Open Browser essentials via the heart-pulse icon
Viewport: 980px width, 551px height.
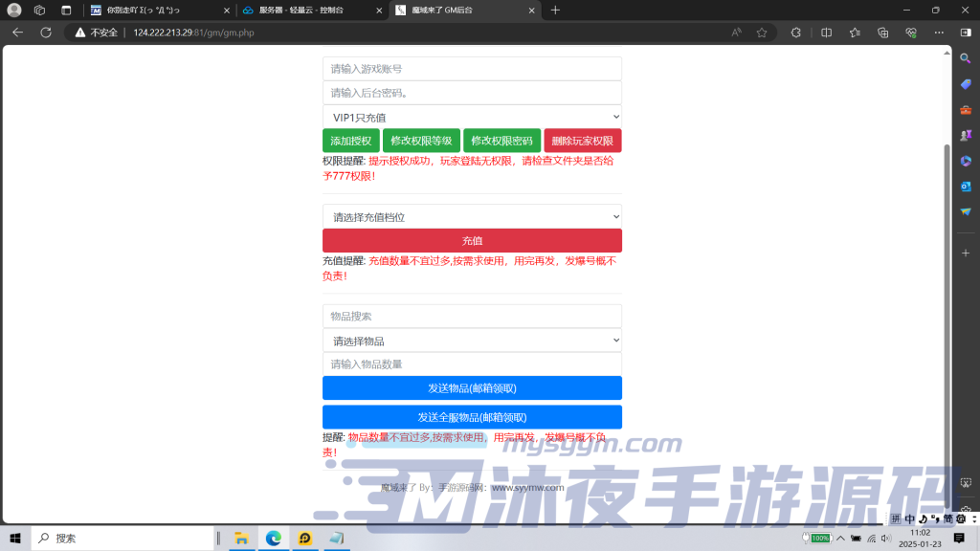coord(911,32)
